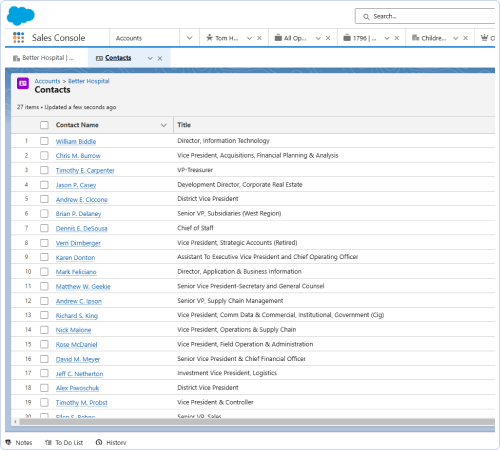Click 'Investment Vice President, Logistics' cell
500x450 pixels.
click(227, 373)
